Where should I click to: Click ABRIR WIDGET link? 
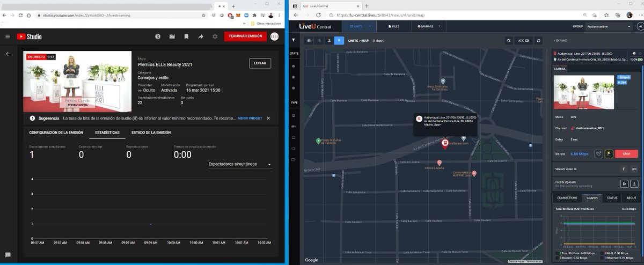click(250, 118)
